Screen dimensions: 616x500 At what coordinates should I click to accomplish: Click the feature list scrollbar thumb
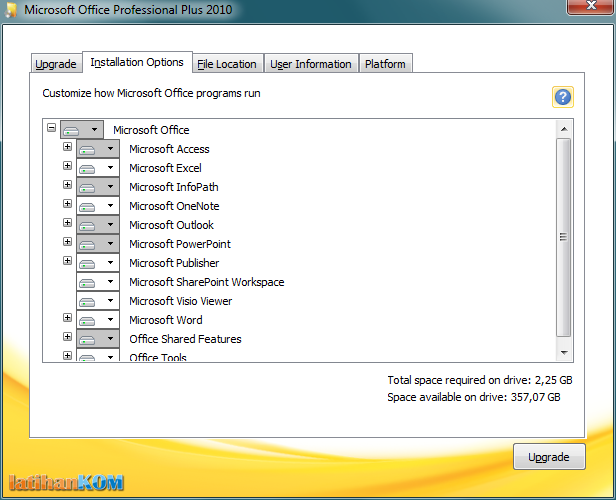(564, 237)
